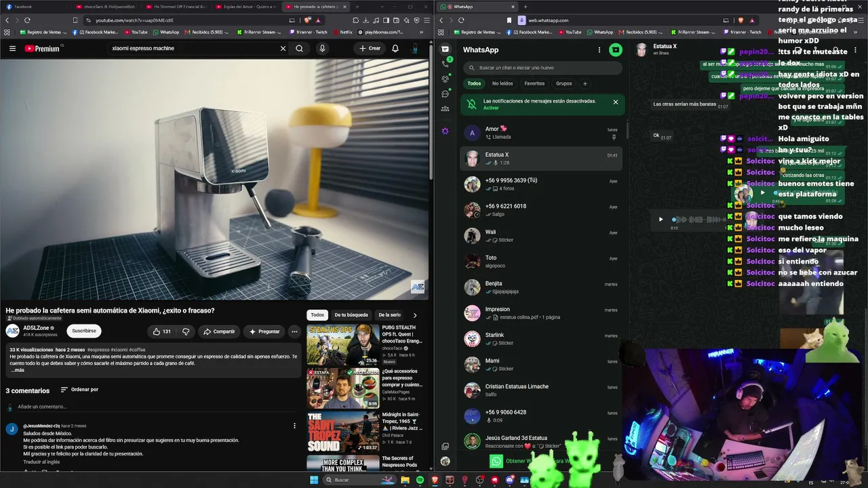Open WhatsApp communities sidebar icon
Screen dimensions: 868x488
tap(445, 108)
